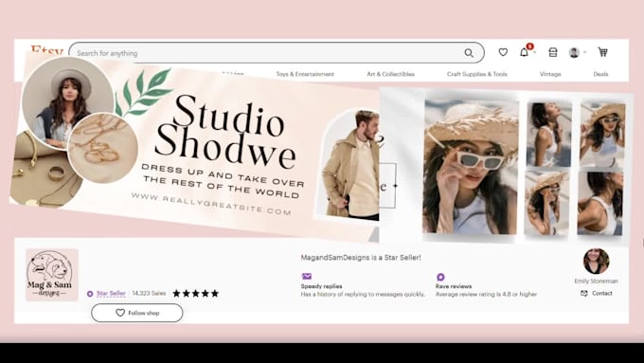Open favorites heart icon
Viewport: 644px width, 363px height.
tap(503, 52)
